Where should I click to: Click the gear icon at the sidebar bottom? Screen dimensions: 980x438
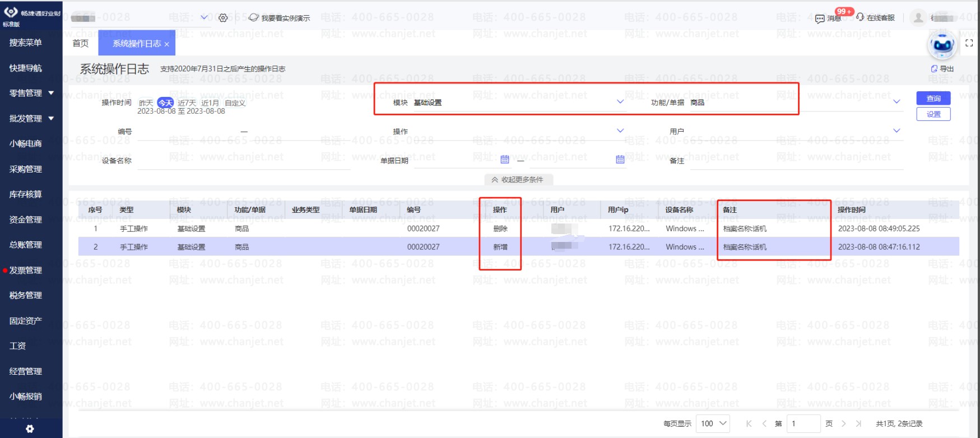pyautogui.click(x=30, y=428)
